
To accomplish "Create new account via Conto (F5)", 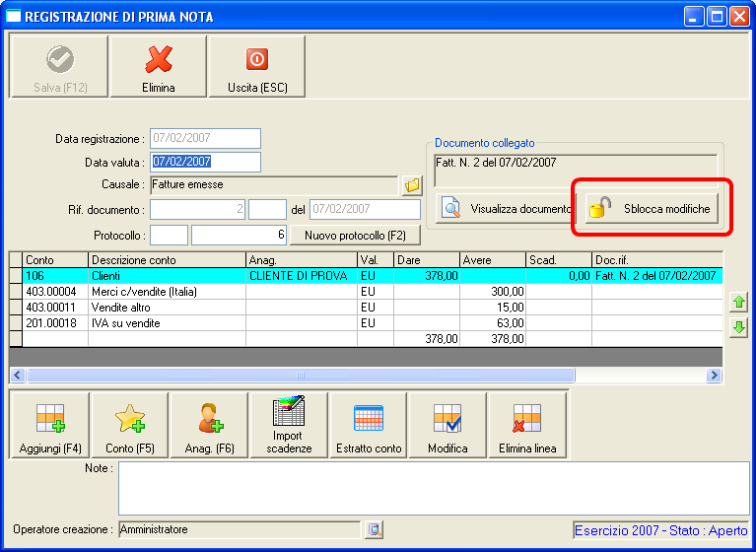I will coord(130,425).
